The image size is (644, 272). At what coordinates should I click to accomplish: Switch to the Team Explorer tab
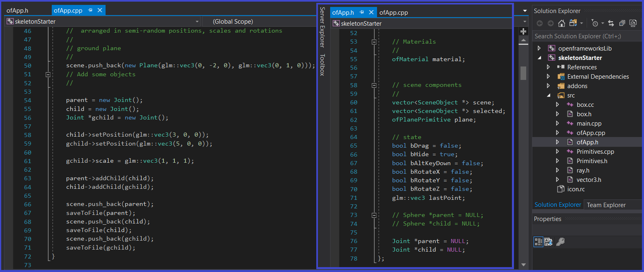(606, 205)
